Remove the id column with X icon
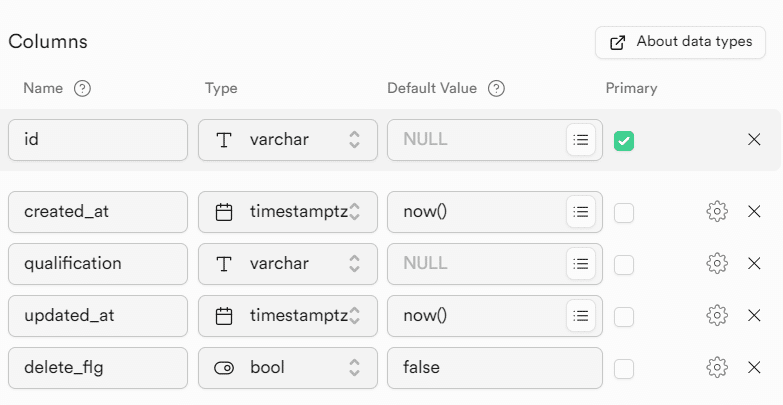The width and height of the screenshot is (783, 405). (x=754, y=140)
